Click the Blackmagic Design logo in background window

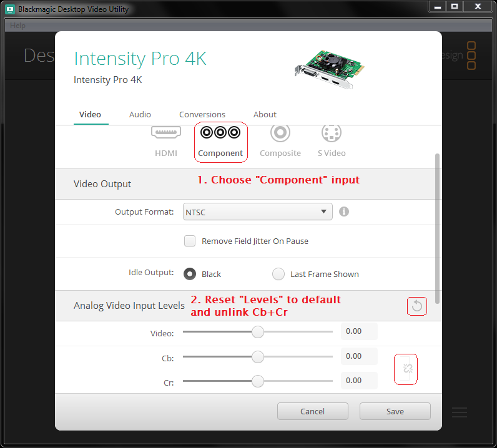pyautogui.click(x=471, y=56)
